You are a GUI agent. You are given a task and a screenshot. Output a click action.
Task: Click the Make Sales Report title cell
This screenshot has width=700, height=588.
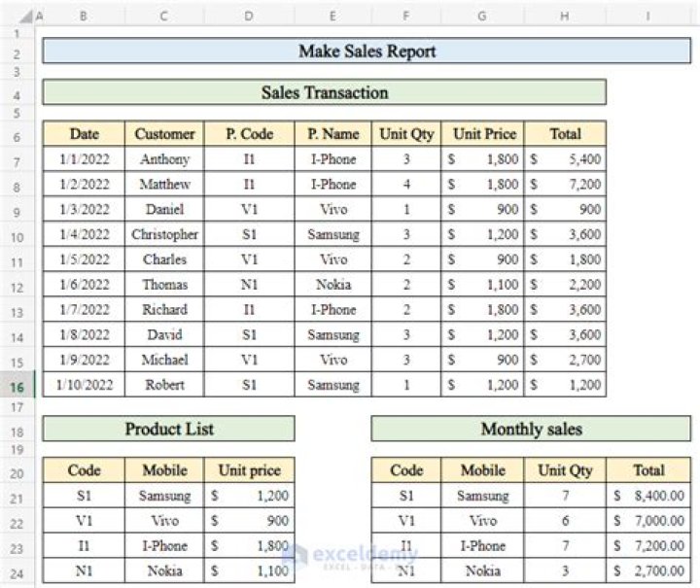pos(367,52)
